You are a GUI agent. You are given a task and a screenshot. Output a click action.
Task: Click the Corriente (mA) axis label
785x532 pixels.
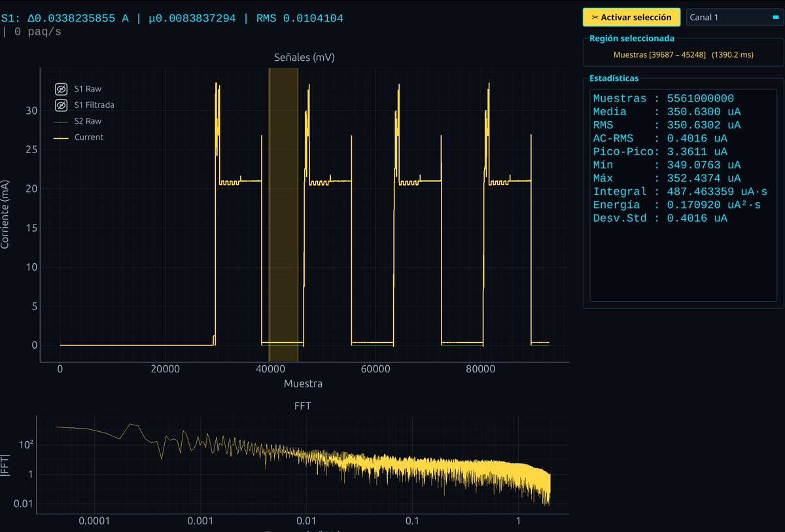coord(6,214)
